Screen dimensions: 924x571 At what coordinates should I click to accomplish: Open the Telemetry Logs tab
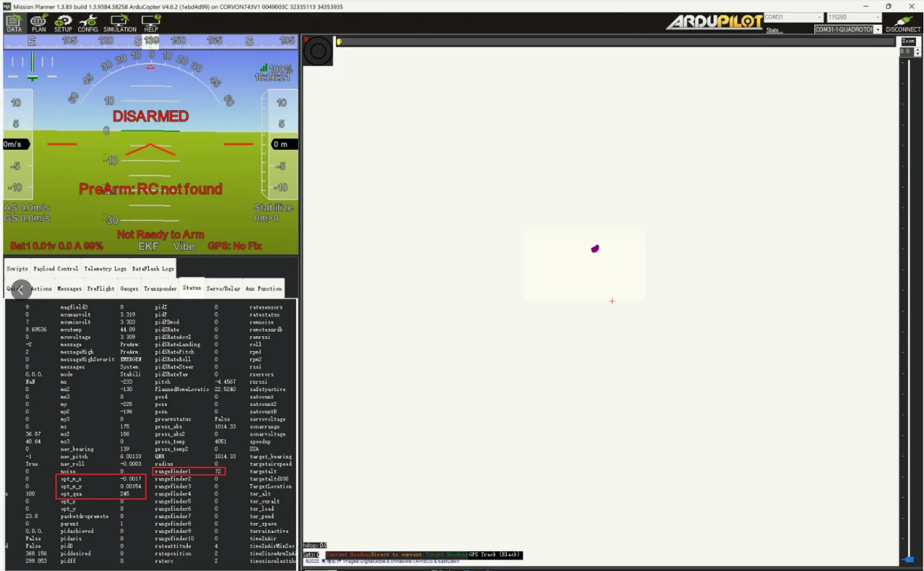[106, 269]
